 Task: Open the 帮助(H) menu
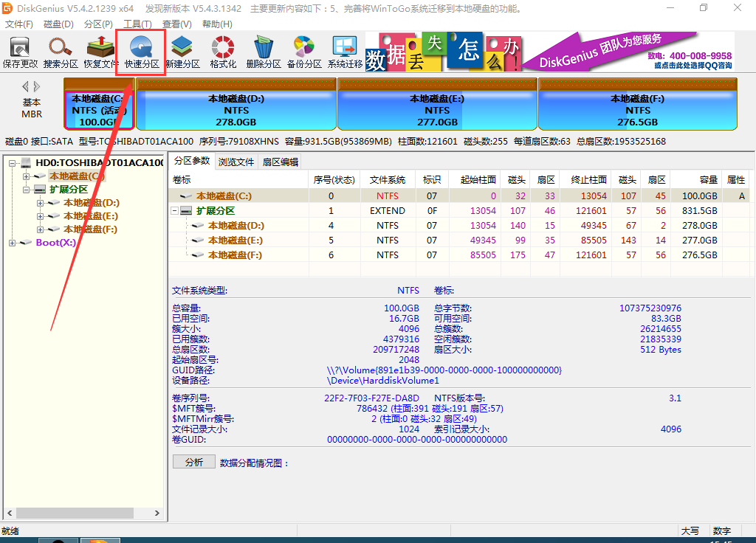pos(217,24)
